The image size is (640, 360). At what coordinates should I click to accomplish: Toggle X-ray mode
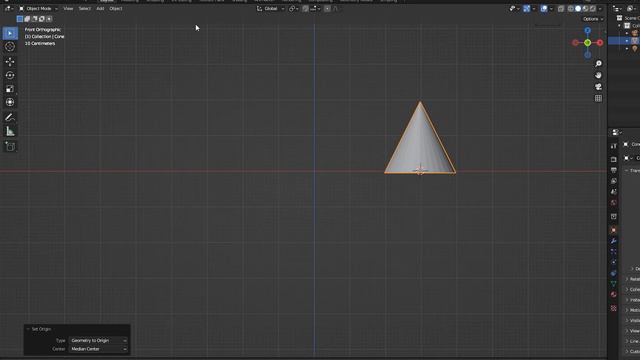(x=561, y=9)
